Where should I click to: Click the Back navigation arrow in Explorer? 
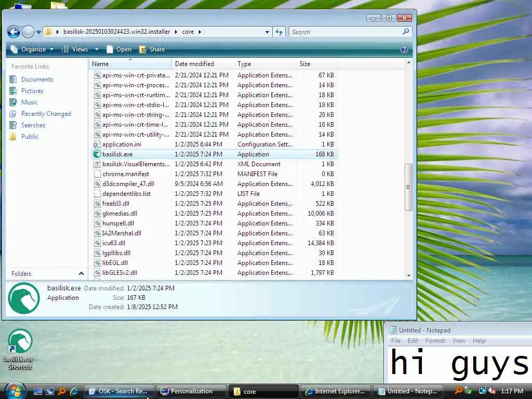click(x=14, y=32)
